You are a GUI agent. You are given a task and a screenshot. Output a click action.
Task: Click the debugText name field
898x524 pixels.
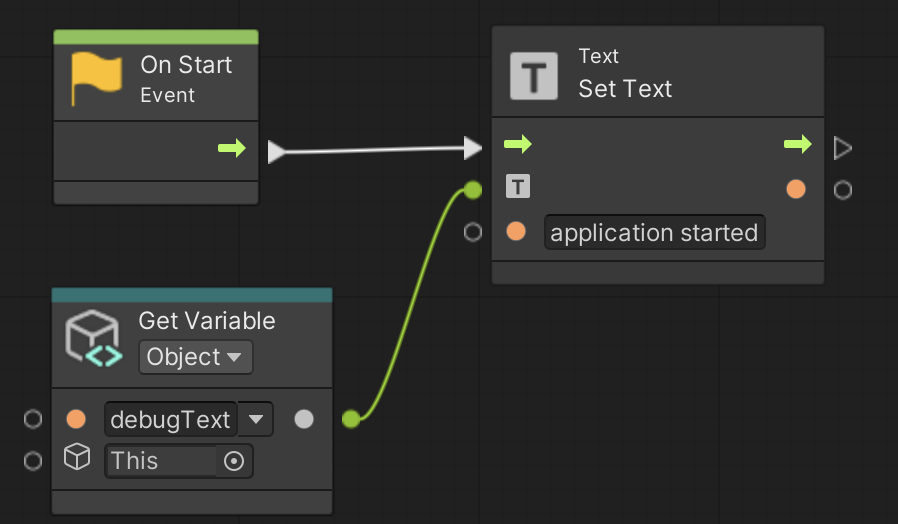170,420
